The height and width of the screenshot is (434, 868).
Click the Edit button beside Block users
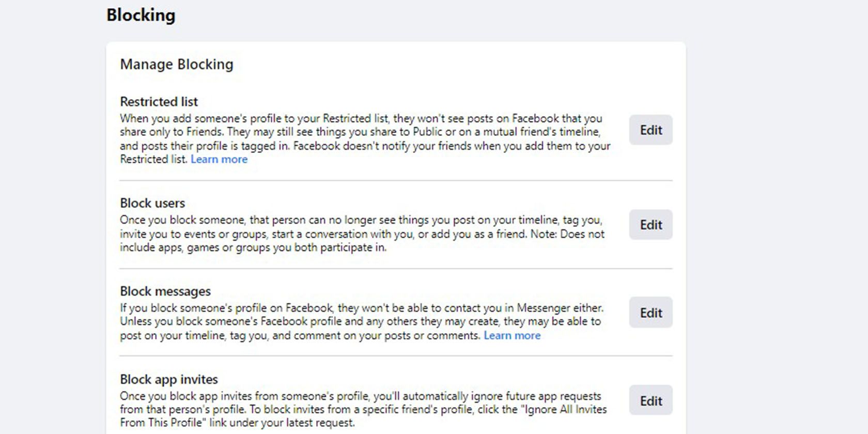point(650,225)
